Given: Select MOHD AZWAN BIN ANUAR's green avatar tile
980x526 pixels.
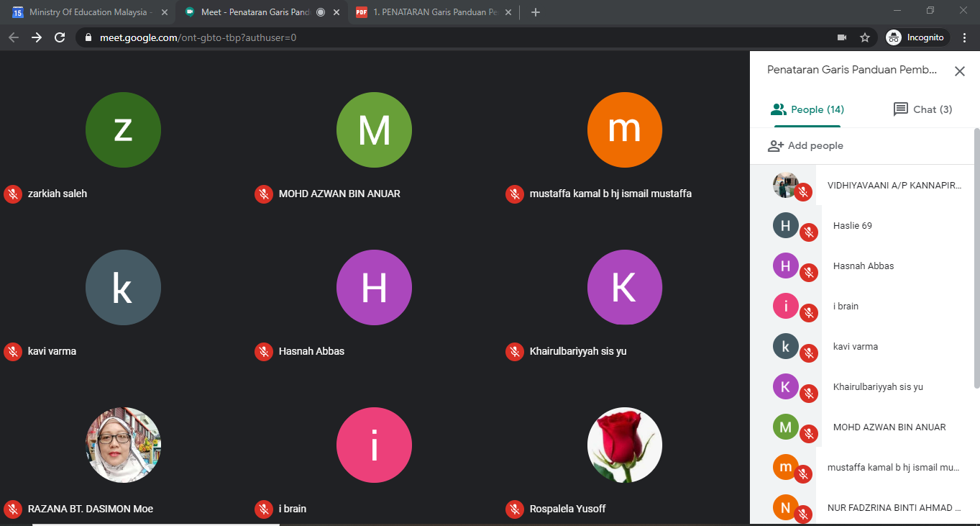Looking at the screenshot, I should click(374, 130).
